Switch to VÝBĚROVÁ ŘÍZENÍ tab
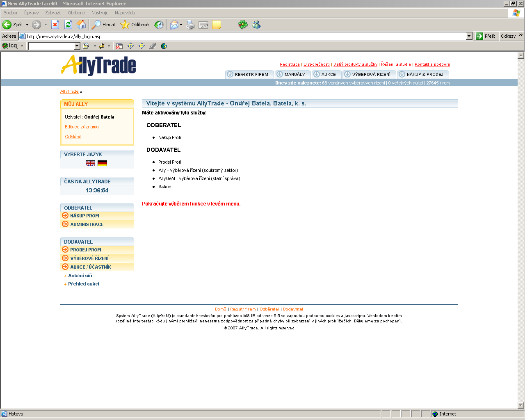 (x=369, y=74)
